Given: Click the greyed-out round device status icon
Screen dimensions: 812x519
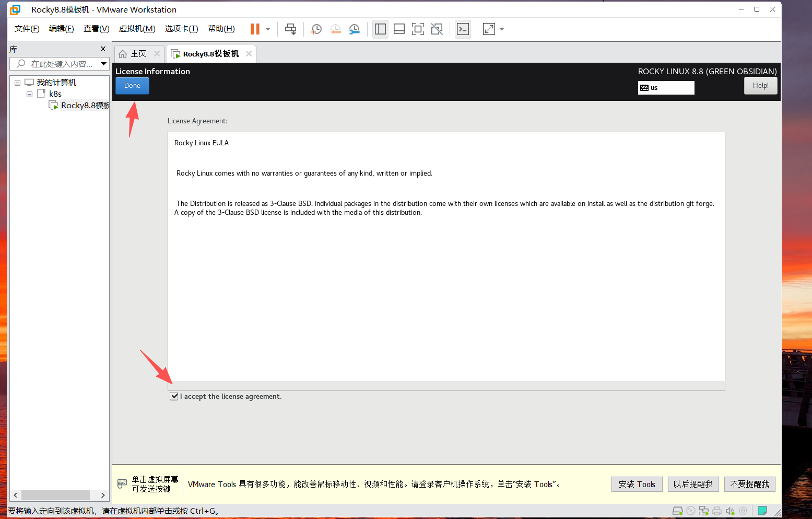Looking at the screenshot, I should 743,511.
